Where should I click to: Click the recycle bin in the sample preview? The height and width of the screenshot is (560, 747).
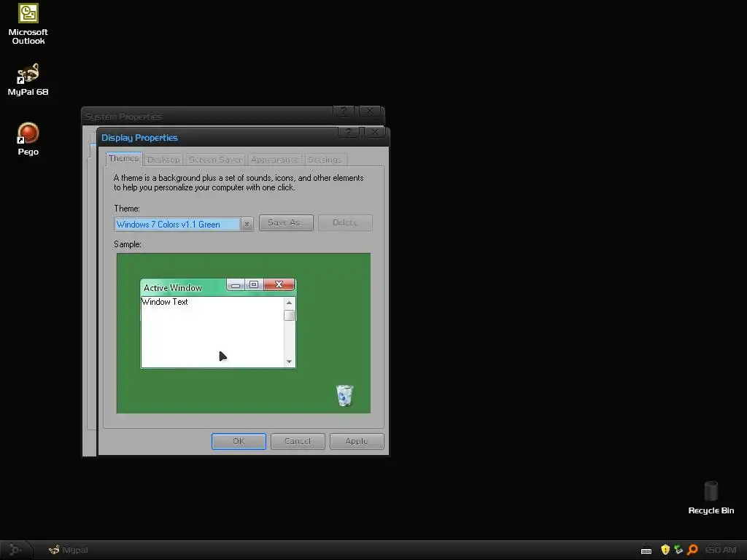pyautogui.click(x=344, y=395)
